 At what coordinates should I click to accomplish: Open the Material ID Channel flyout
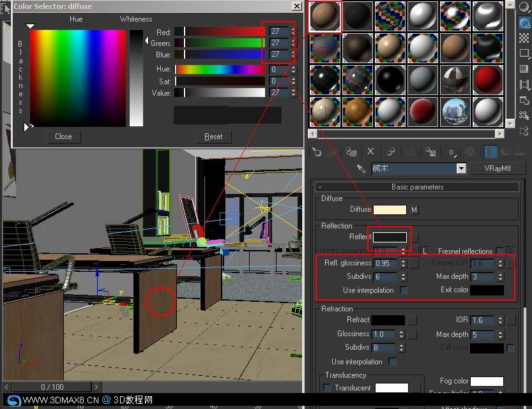(452, 152)
